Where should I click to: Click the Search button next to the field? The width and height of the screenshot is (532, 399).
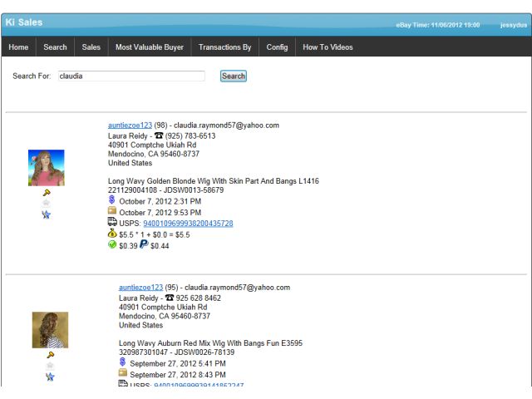[x=234, y=76]
